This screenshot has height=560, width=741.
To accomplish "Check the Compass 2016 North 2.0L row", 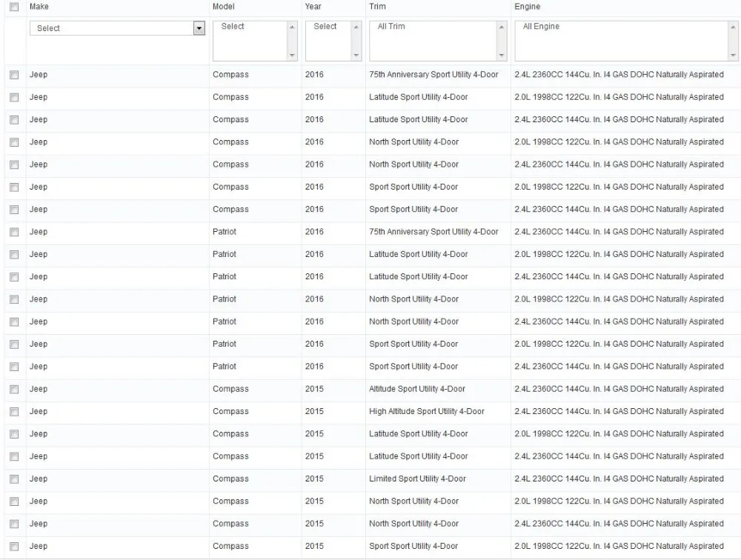I will click(x=14, y=142).
